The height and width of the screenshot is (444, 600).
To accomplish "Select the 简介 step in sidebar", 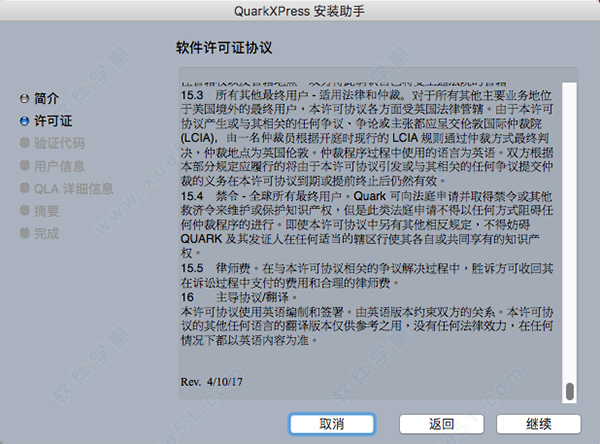I will [x=46, y=98].
